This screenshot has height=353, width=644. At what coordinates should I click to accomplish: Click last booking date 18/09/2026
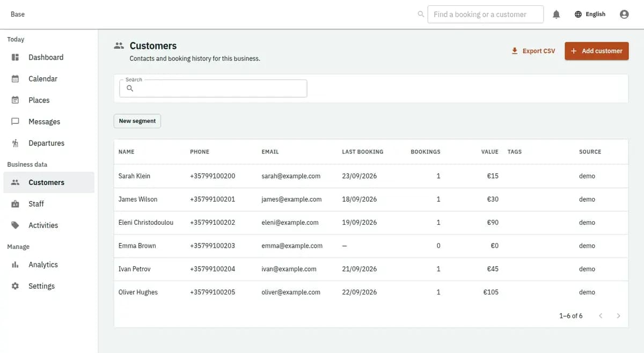click(x=360, y=199)
